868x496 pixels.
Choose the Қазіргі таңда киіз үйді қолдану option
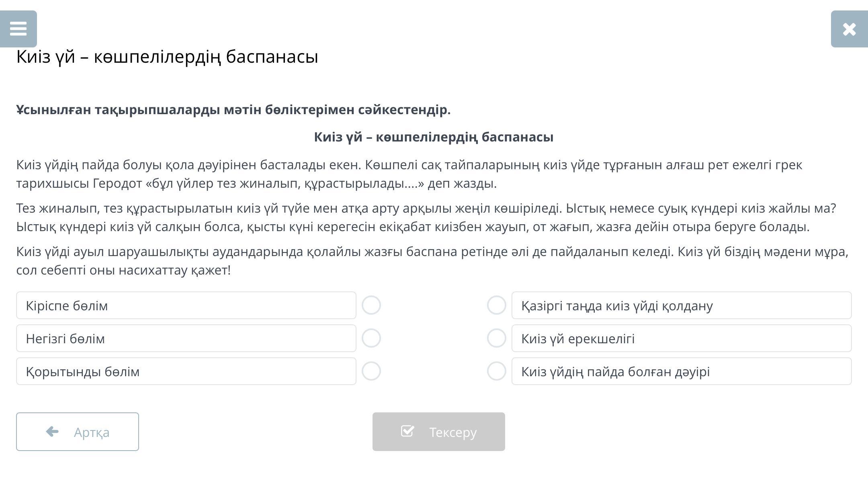point(681,305)
